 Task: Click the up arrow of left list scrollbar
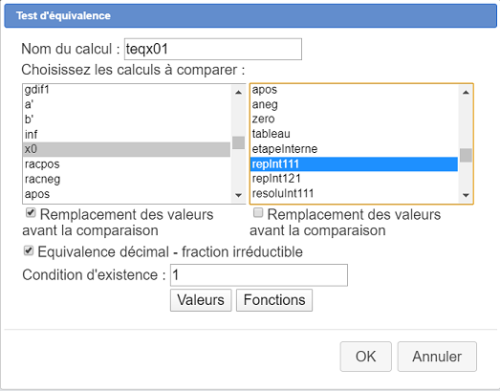238,92
